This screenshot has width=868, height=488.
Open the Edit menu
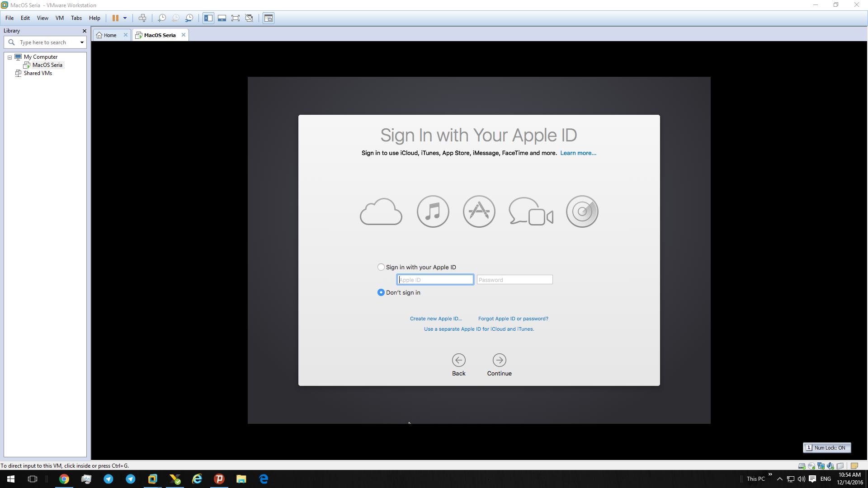pos(25,18)
